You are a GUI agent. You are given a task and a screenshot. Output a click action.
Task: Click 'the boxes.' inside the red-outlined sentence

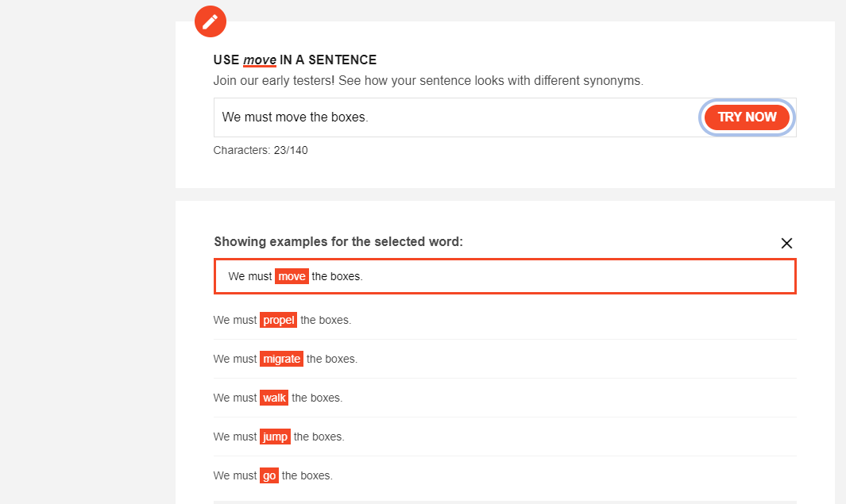(337, 276)
